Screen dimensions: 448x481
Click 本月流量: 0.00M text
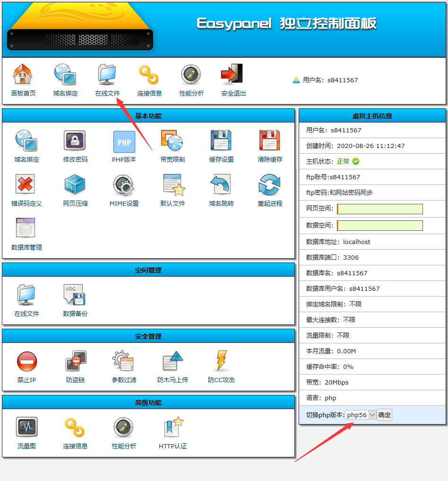click(x=331, y=351)
